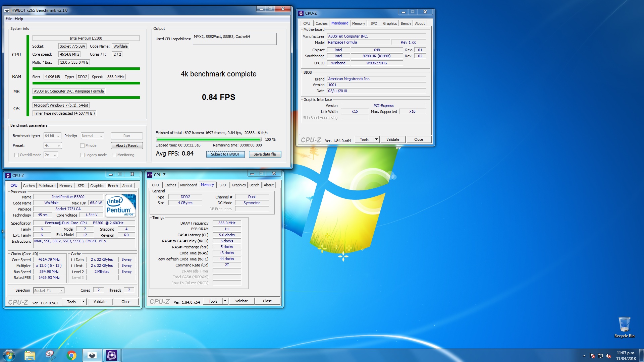Viewport: 644px width, 362px height.
Task: Click Tools button in CPU tab window
Action: (x=71, y=302)
